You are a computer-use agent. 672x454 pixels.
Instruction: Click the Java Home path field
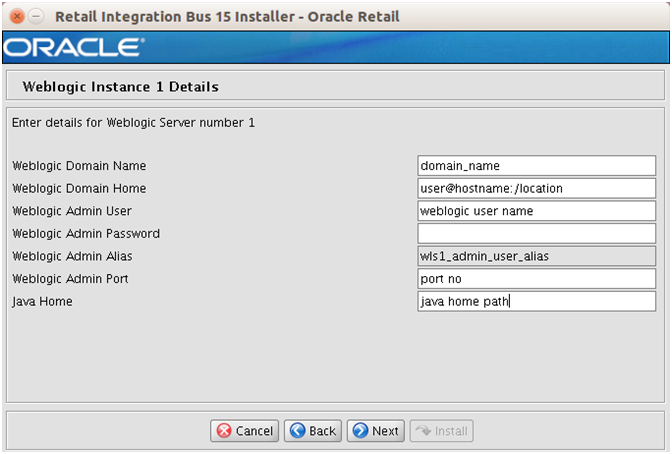pyautogui.click(x=537, y=301)
